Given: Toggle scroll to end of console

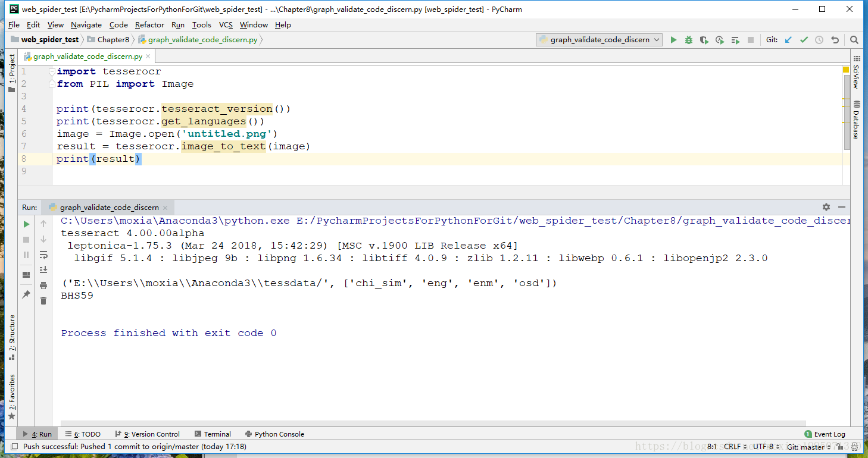Looking at the screenshot, I should [x=43, y=270].
